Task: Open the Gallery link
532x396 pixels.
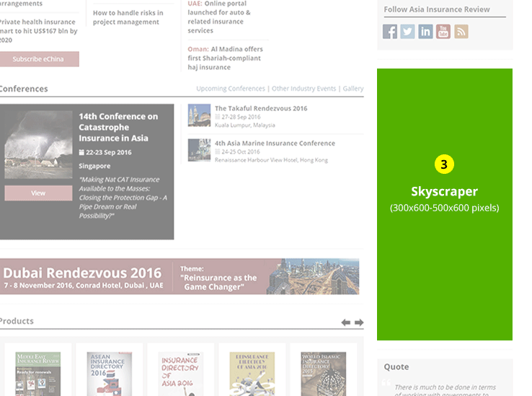Action: [353, 89]
